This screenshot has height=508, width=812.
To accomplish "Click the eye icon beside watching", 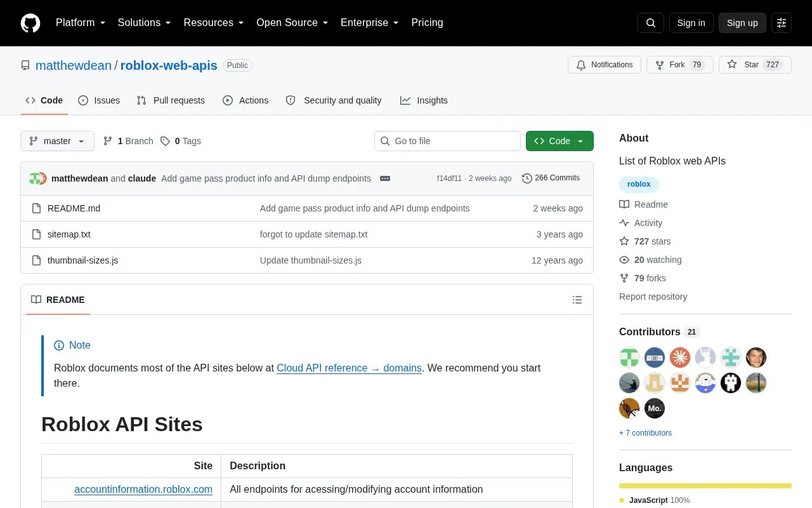I will click(624, 260).
